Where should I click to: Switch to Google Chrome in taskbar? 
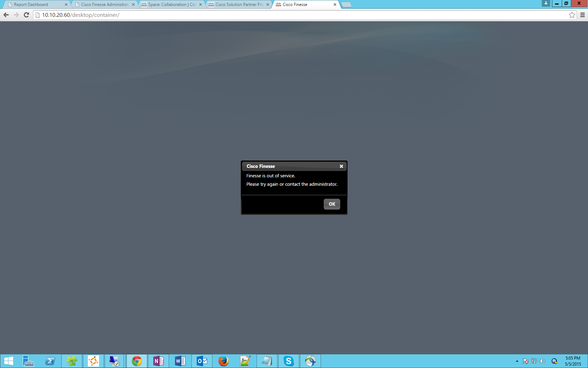pyautogui.click(x=137, y=361)
